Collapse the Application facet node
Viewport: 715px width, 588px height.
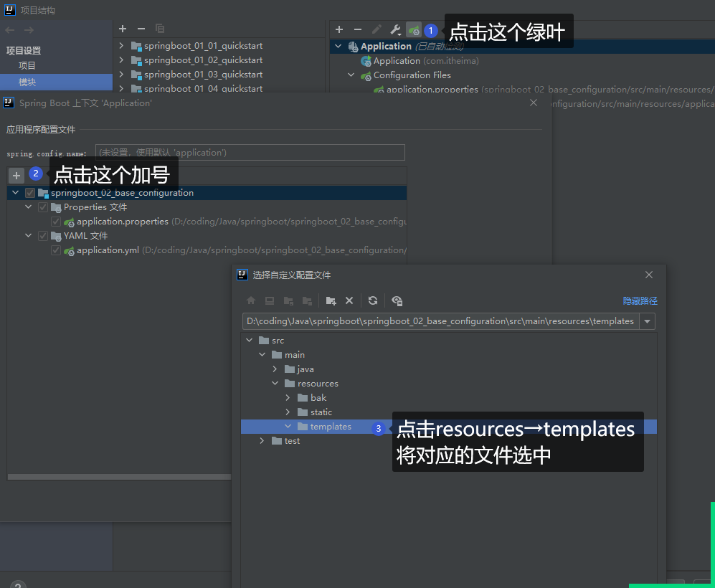point(338,46)
